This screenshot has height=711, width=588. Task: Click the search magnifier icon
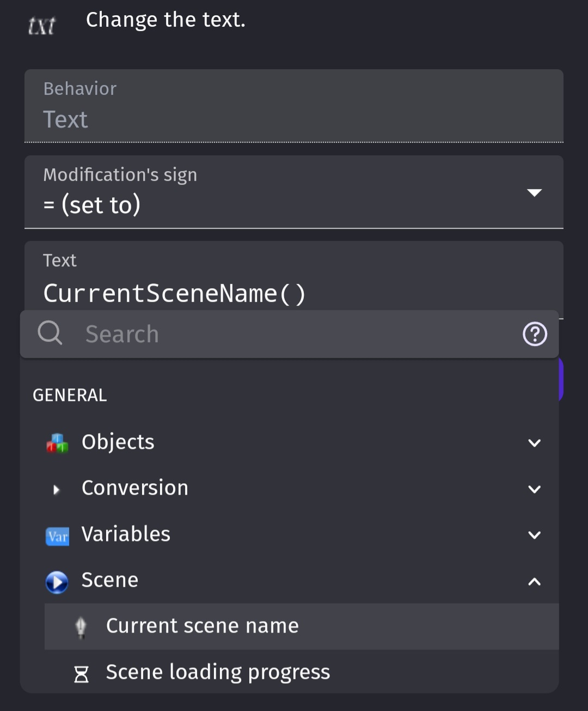pyautogui.click(x=50, y=333)
